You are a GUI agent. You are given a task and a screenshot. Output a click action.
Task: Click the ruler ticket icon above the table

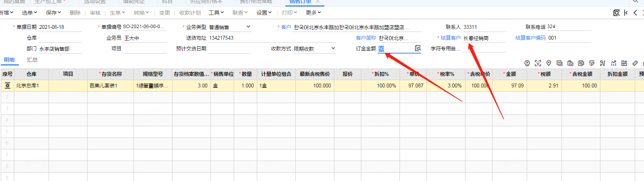pos(635,63)
